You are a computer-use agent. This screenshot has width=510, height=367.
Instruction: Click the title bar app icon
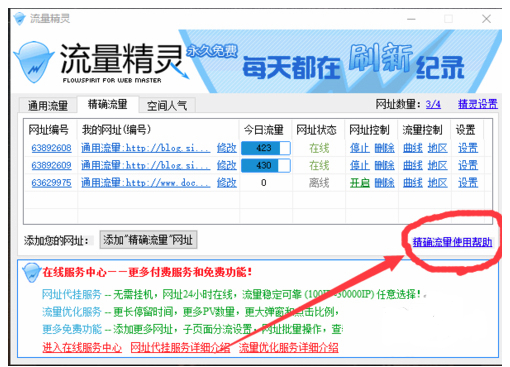20,19
